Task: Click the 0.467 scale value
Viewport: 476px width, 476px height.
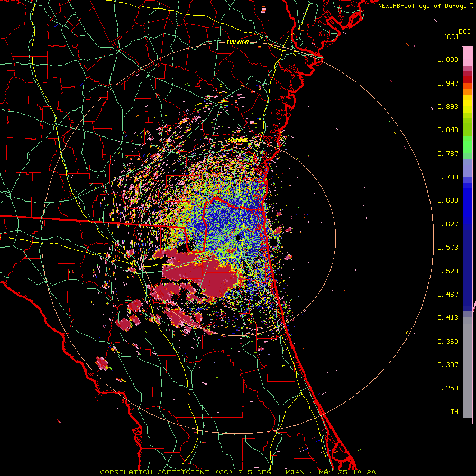Action: (x=448, y=295)
